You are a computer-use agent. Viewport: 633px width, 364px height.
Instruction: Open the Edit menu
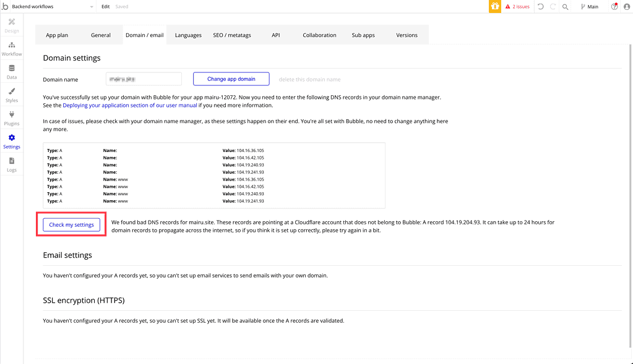105,7
